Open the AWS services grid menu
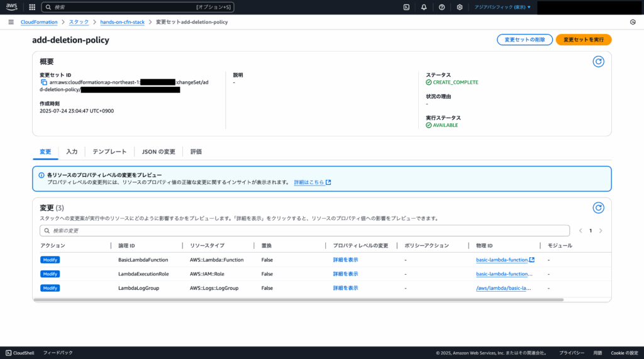Image resolution: width=644 pixels, height=359 pixels. (32, 7)
